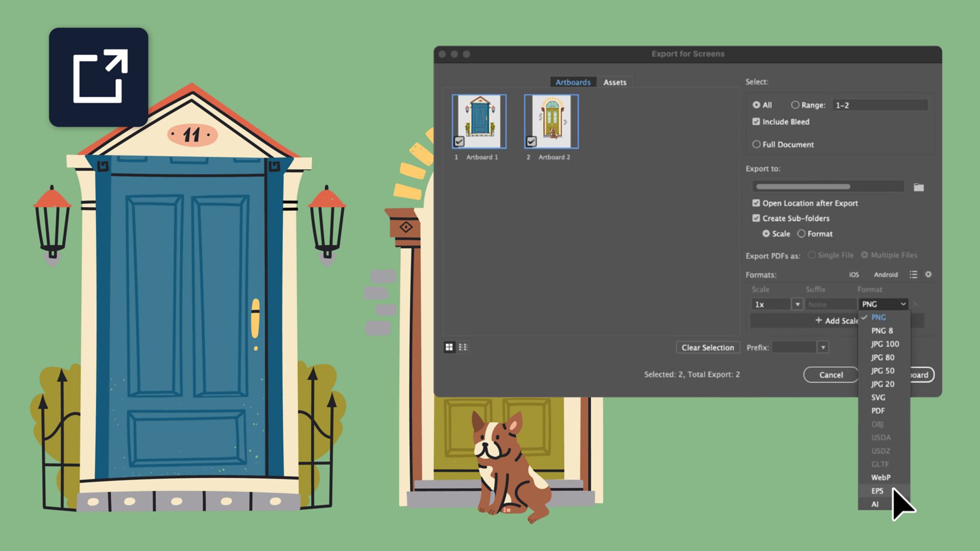The width and height of the screenshot is (980, 551).
Task: Click the Clear Selection button
Action: [707, 347]
